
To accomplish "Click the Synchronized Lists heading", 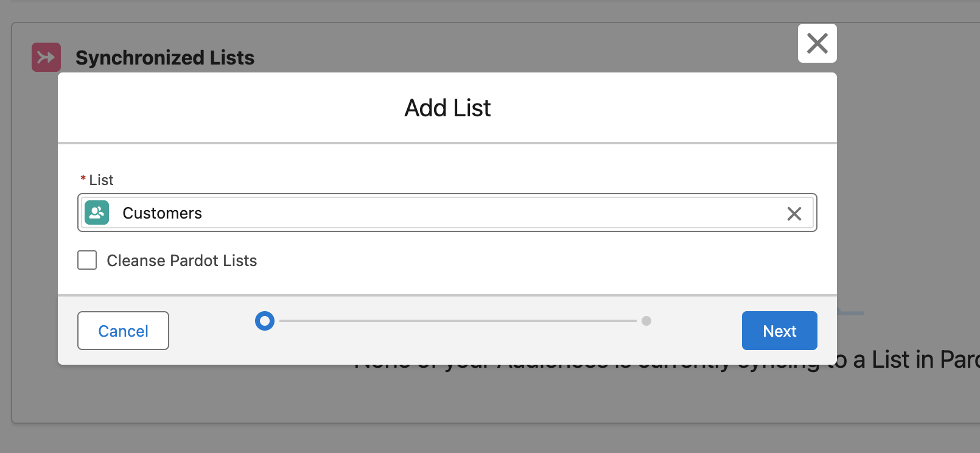I will (165, 57).
